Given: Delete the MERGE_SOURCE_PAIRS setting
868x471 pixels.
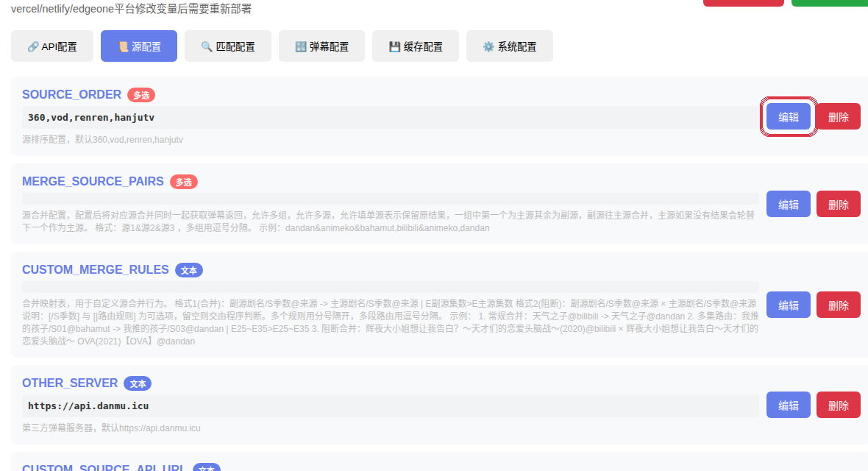Looking at the screenshot, I should [x=838, y=204].
